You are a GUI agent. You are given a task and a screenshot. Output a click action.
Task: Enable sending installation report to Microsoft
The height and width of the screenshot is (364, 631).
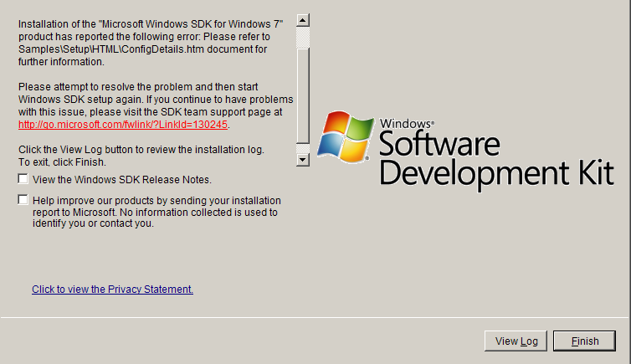23,200
